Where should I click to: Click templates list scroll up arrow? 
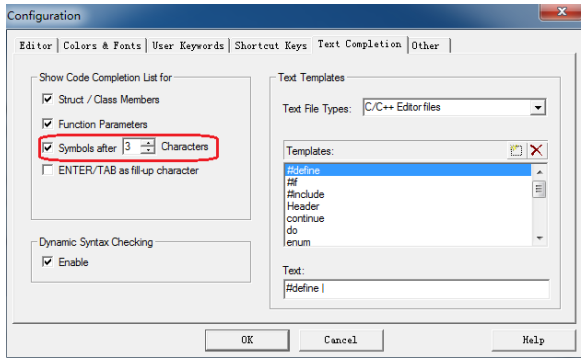[539, 172]
